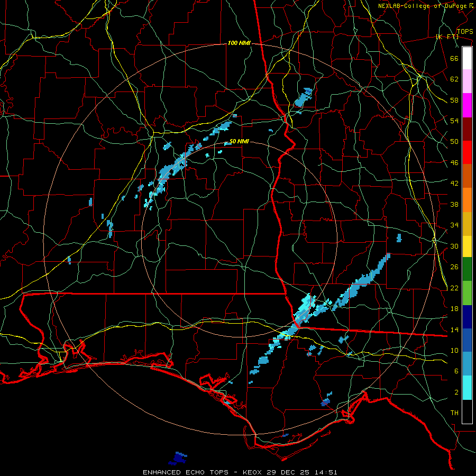Click the black TH legend swatch

467,411
